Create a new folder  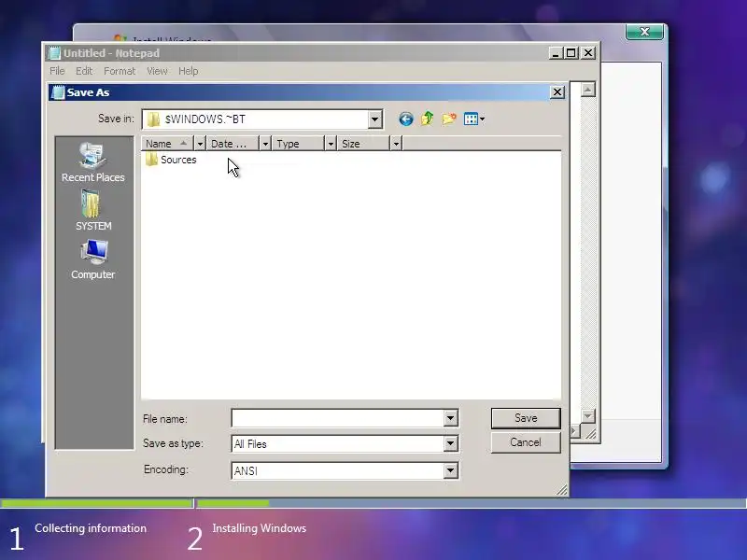pos(449,119)
